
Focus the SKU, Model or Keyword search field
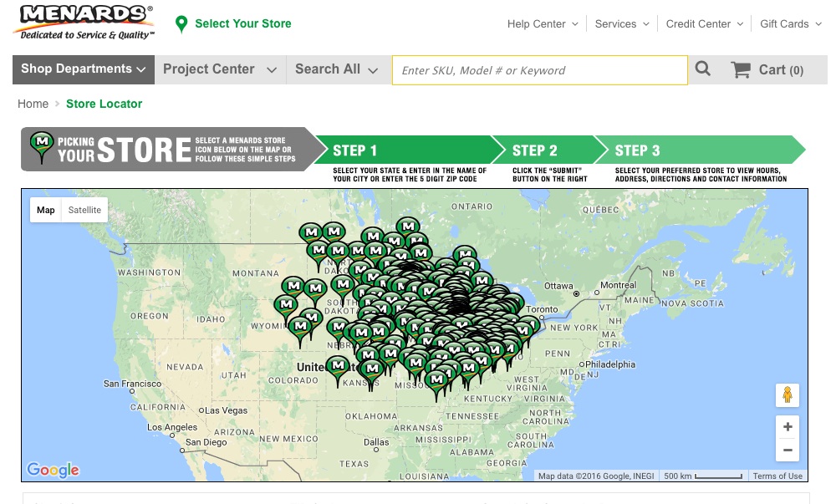click(539, 70)
